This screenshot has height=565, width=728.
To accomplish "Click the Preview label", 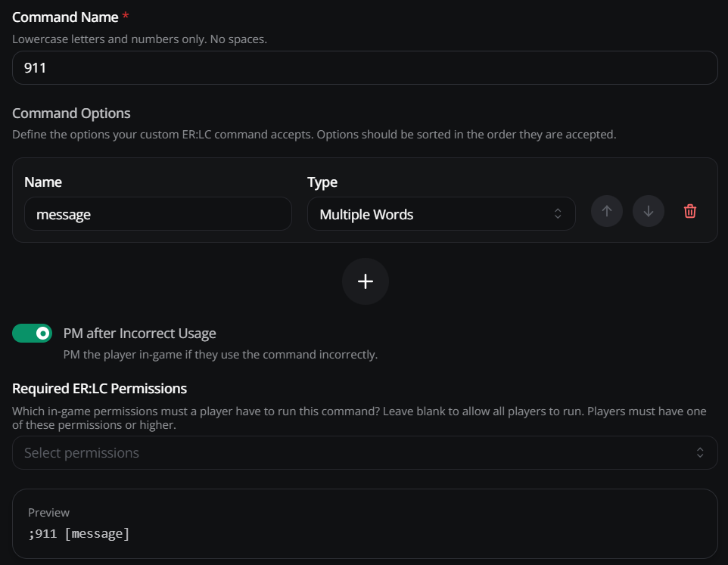I will click(48, 513).
